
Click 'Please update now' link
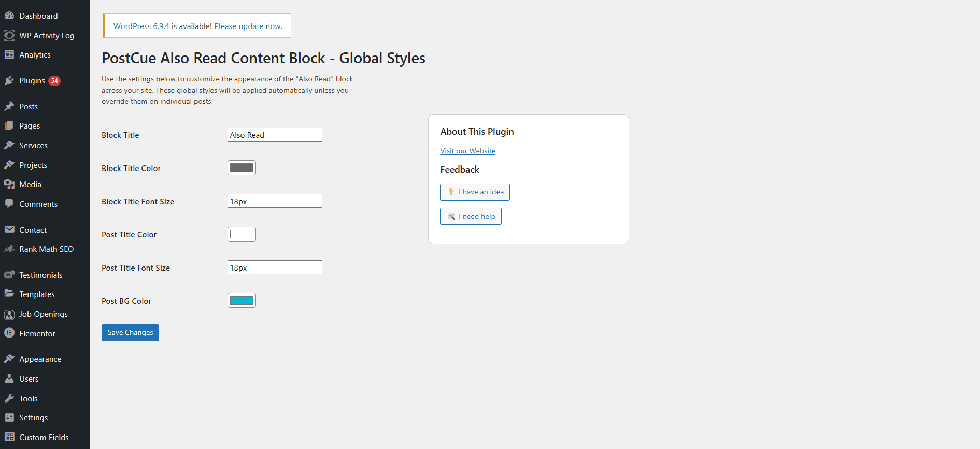click(247, 26)
